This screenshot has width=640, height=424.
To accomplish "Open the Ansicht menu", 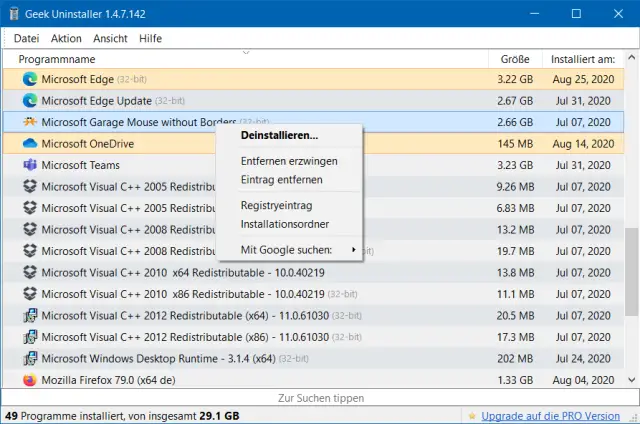I will pyautogui.click(x=110, y=38).
